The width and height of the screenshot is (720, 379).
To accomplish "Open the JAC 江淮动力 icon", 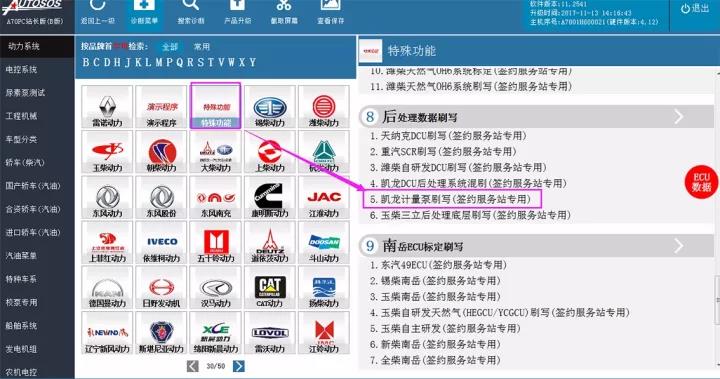I will click(324, 198).
